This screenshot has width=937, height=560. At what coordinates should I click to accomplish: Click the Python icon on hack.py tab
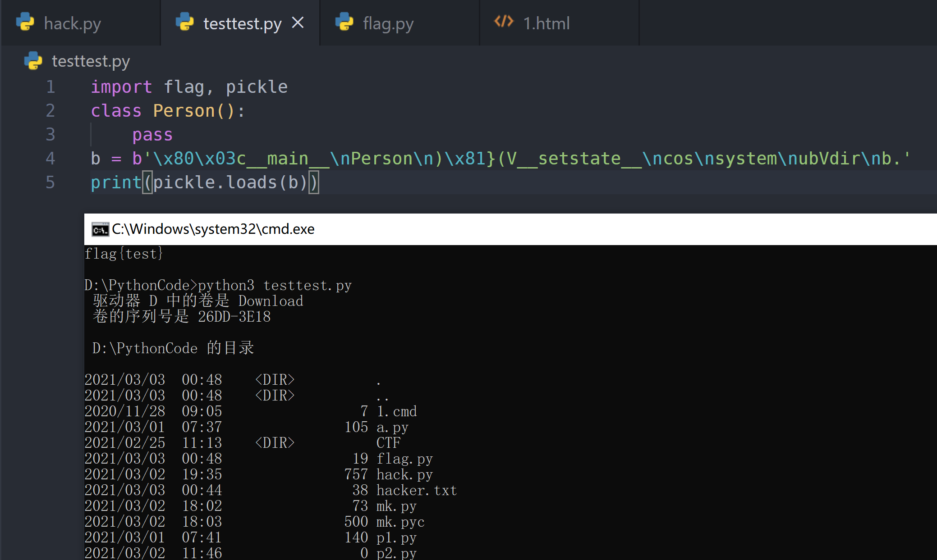(25, 22)
